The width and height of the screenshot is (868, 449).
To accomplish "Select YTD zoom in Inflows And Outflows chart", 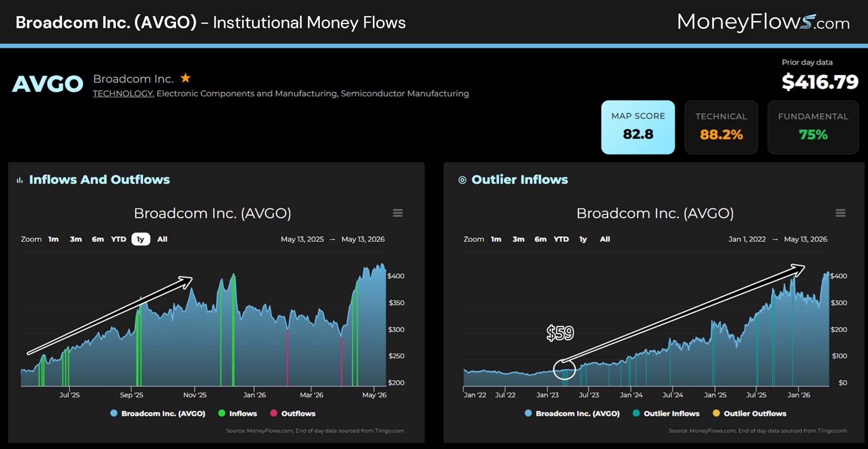I will point(118,239).
